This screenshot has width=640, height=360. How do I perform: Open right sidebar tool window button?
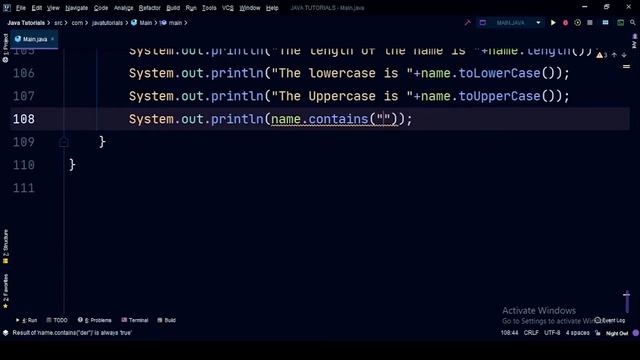pos(635,42)
